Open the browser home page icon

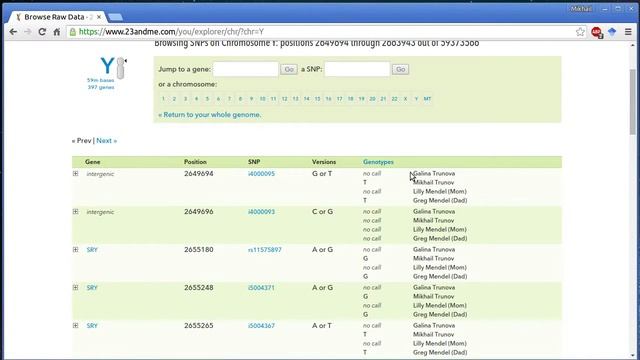57,32
